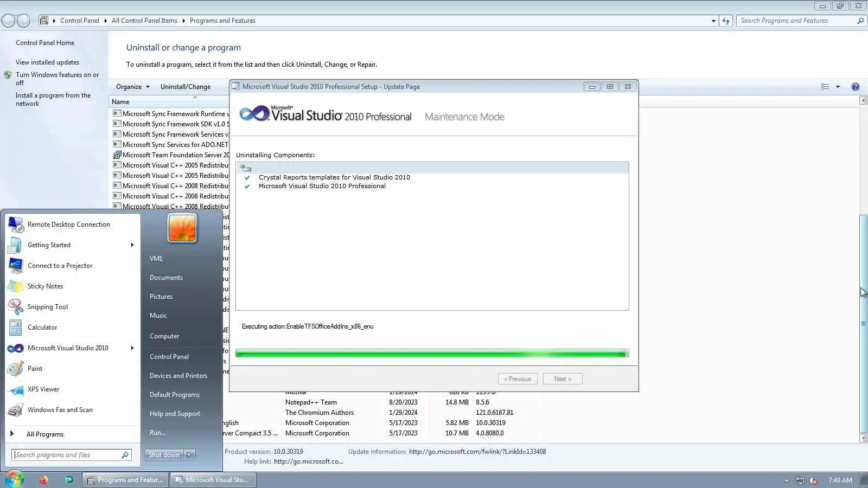Viewport: 868px width, 488px height.
Task: Click Microsoft Team Foundation Server row icon
Action: 117,155
